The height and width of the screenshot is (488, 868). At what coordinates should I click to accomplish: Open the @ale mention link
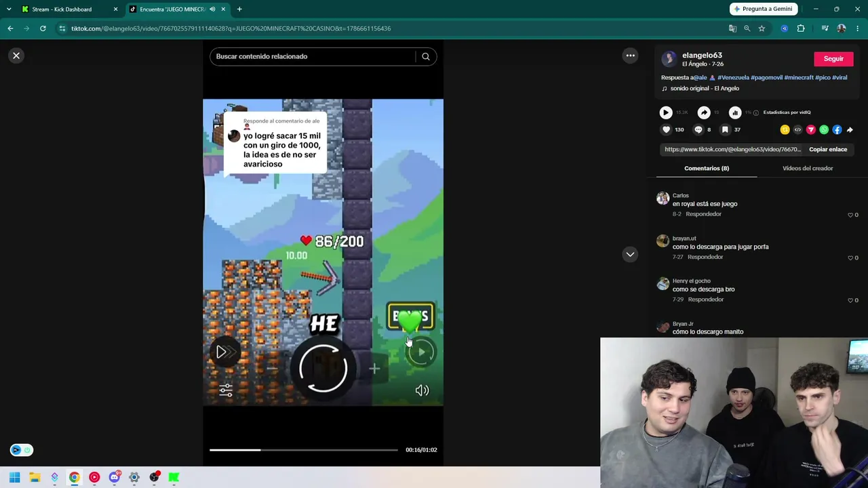coord(700,78)
